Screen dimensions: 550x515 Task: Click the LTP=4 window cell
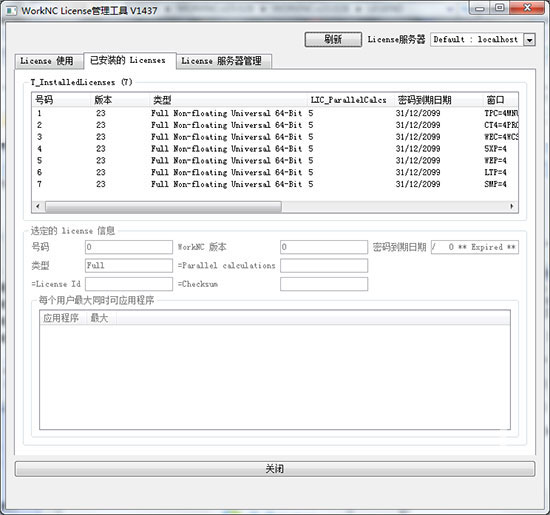pyautogui.click(x=495, y=172)
